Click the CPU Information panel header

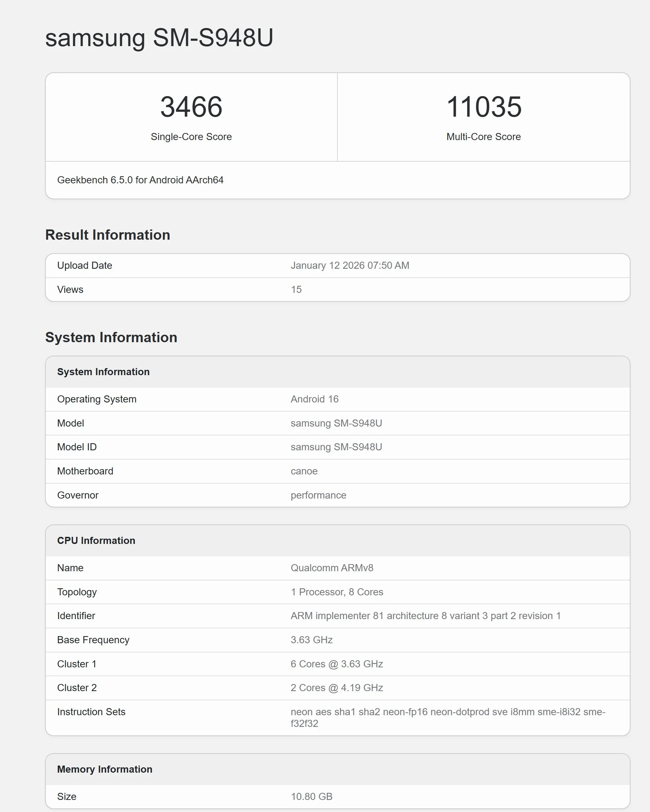tap(96, 540)
